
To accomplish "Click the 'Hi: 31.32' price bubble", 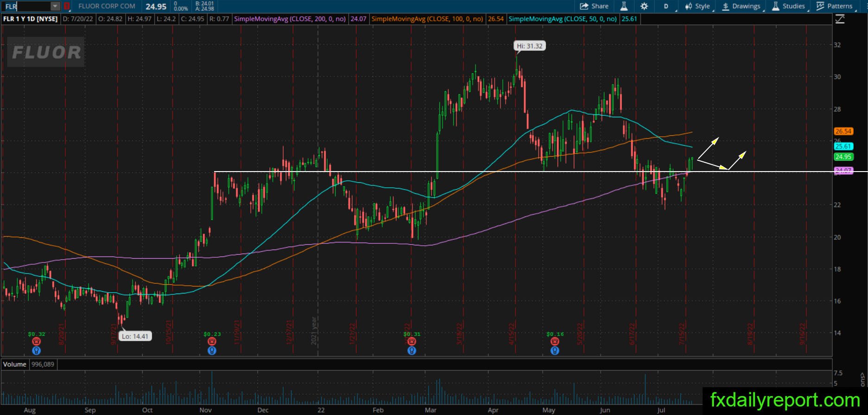I will pyautogui.click(x=530, y=46).
